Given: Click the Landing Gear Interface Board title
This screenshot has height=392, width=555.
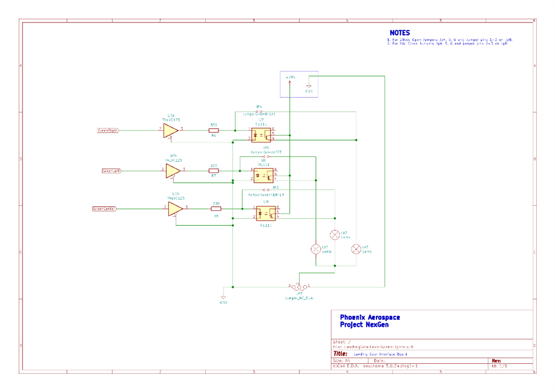Looking at the screenshot, I should pos(381,354).
